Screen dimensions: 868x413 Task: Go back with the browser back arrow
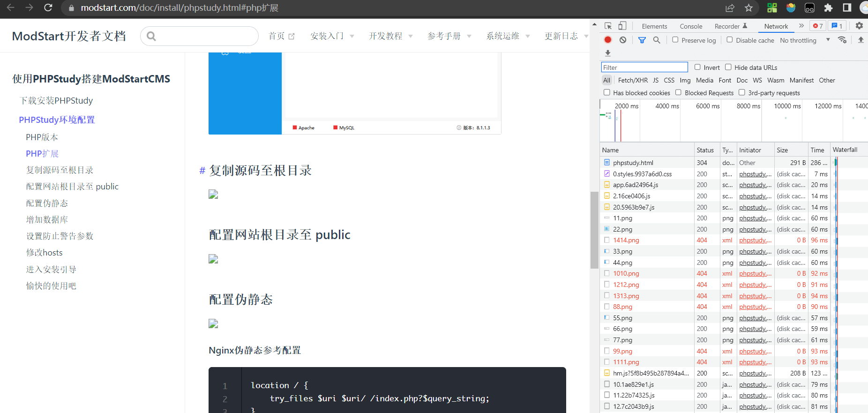(x=10, y=8)
